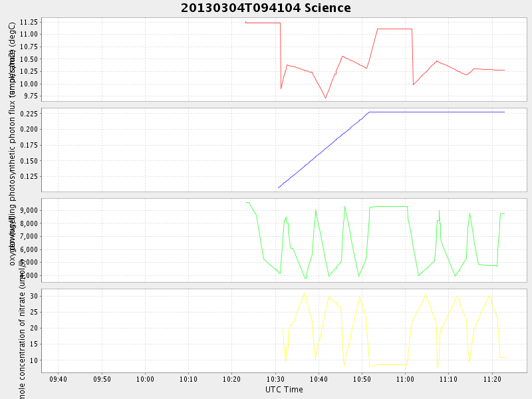The width and height of the screenshot is (532, 399).
Task: Click the 09:40 time tick label
Action: (59, 379)
